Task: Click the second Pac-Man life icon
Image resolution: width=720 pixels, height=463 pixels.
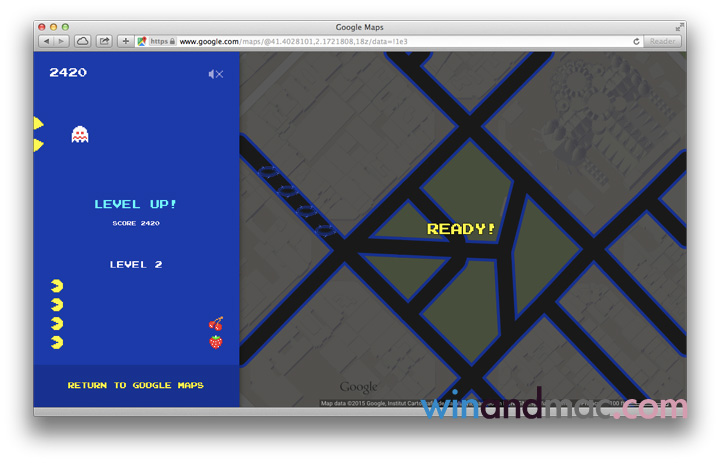Action: click(57, 305)
